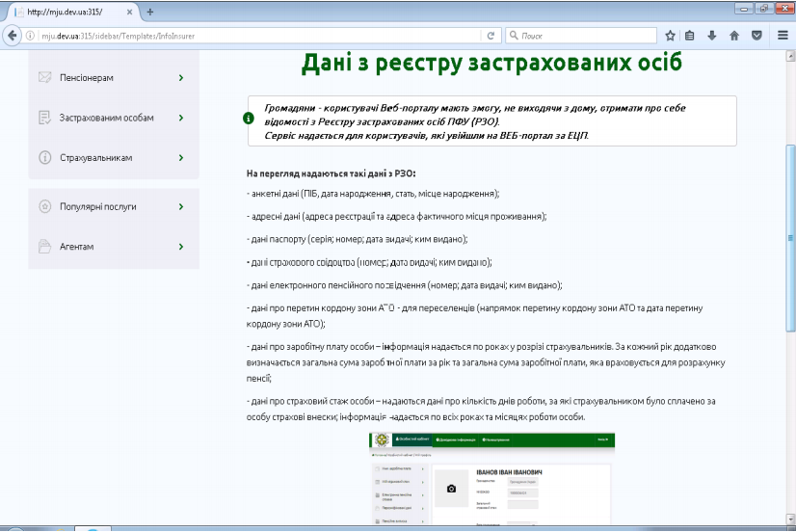Go back with the browser back arrow

[x=12, y=36]
